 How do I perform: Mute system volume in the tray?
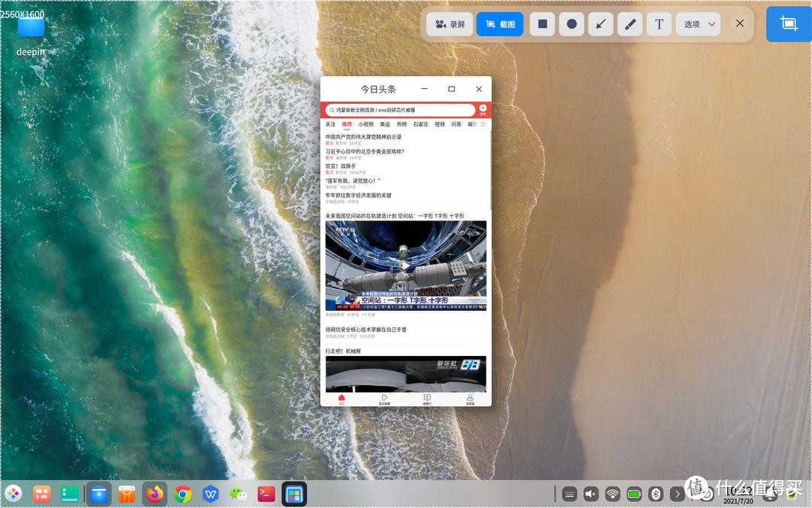point(590,494)
